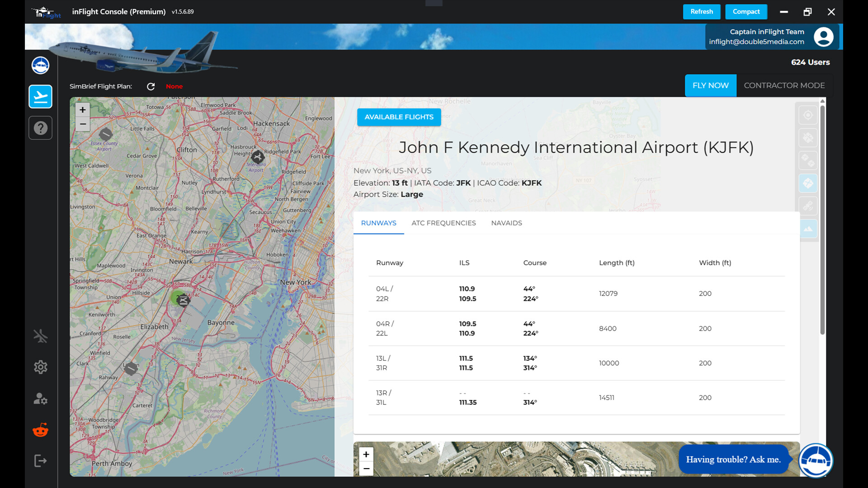Viewport: 868px width, 488px height.
Task: Open the user management icon
Action: [x=40, y=399]
